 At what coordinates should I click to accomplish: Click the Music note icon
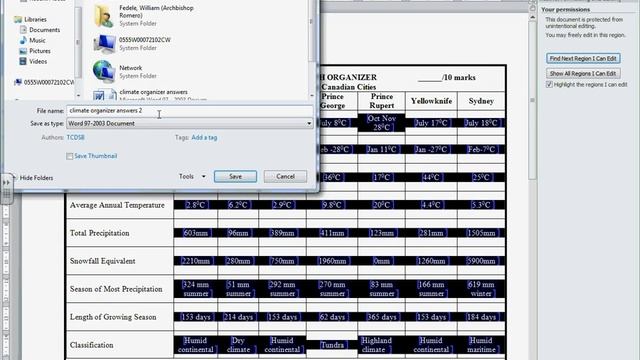(x=23, y=40)
